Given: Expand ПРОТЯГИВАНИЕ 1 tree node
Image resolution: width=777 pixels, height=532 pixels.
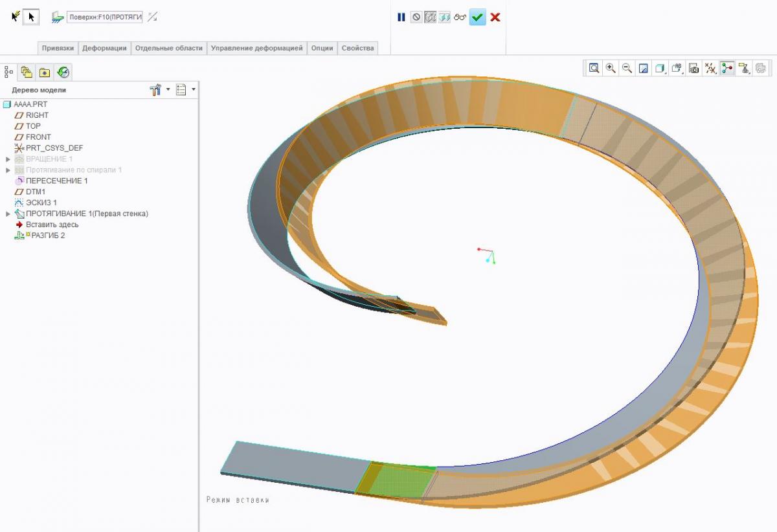Looking at the screenshot, I should pos(8,214).
